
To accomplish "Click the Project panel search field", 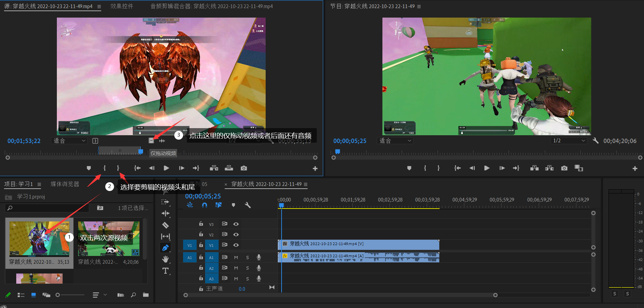I will pos(47,208).
